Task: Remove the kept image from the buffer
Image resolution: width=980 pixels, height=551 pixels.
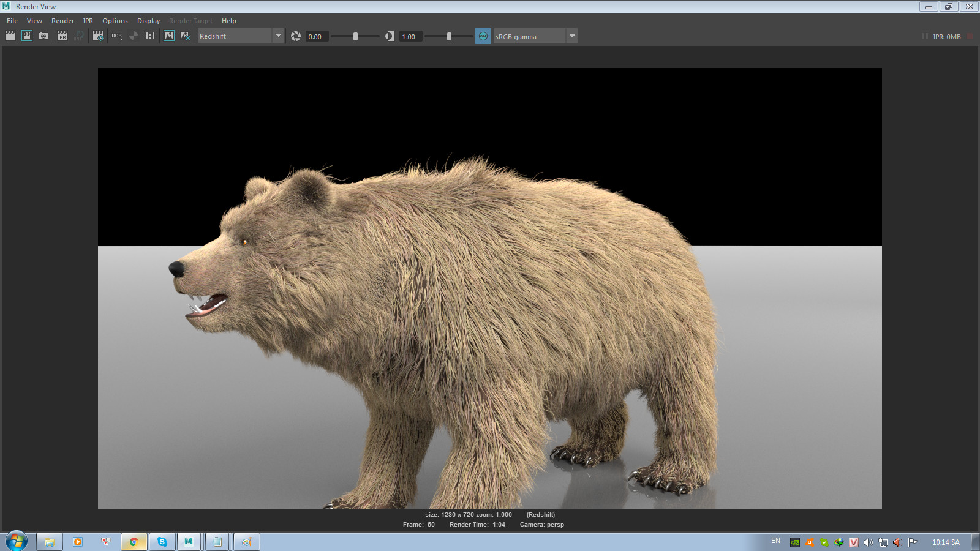Action: point(186,36)
